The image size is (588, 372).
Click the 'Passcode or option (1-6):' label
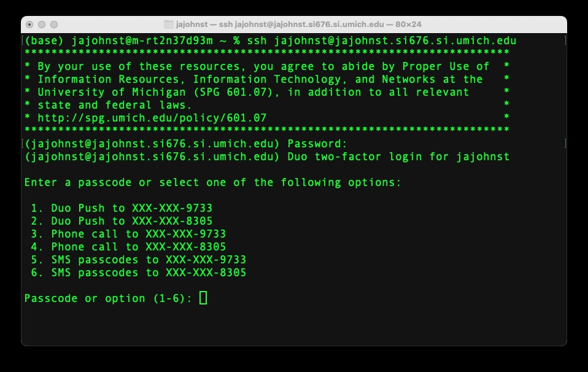click(x=108, y=298)
